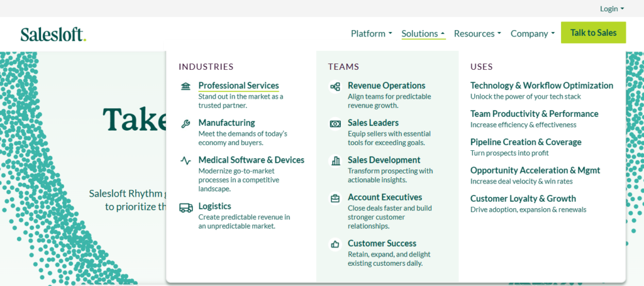Open the Professional Services link
Screen dimensions: 644x286
click(x=238, y=85)
